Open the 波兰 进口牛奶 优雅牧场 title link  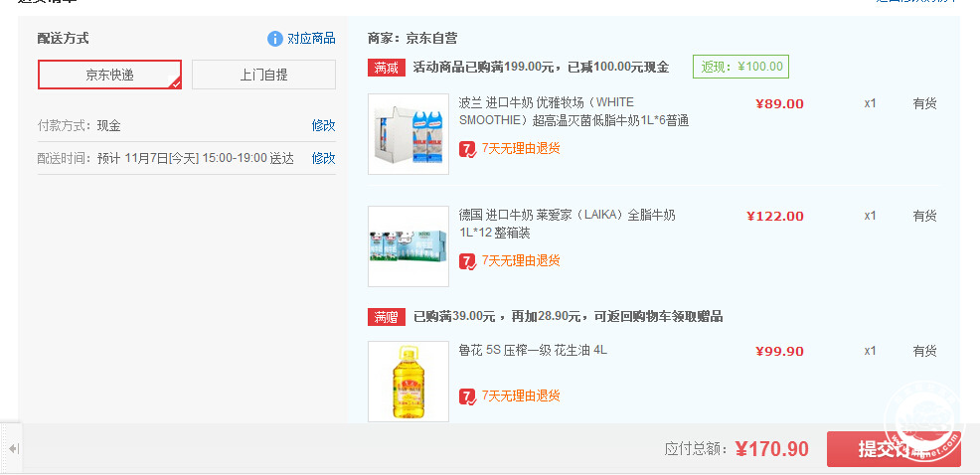(573, 112)
